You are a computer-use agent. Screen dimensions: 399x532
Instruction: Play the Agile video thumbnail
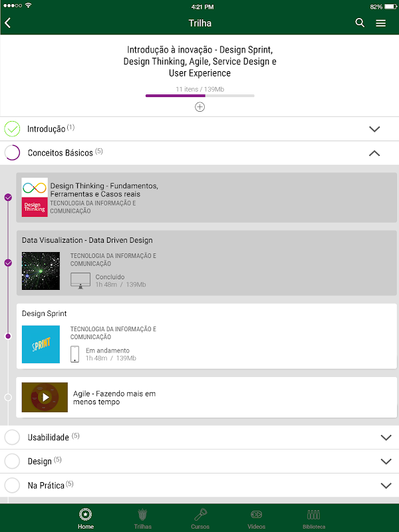(x=45, y=397)
